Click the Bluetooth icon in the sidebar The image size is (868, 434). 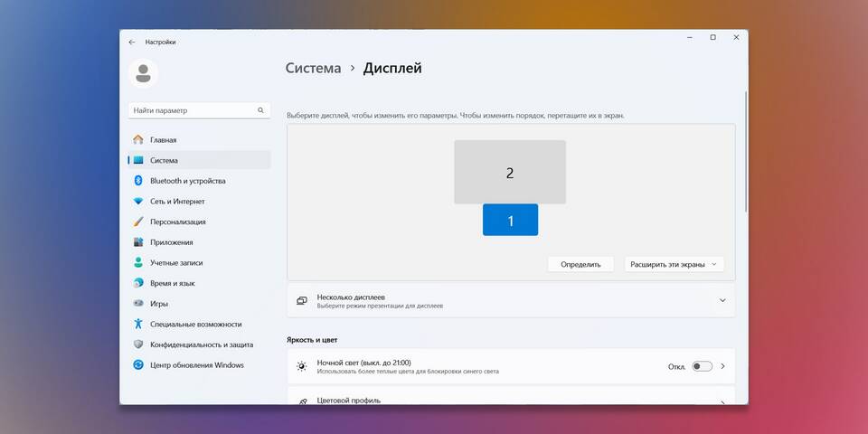coord(138,181)
